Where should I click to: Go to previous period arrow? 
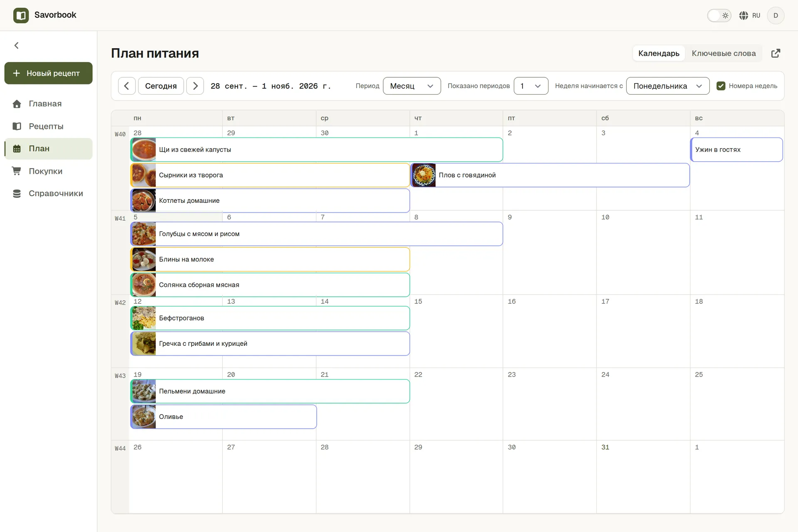127,86
